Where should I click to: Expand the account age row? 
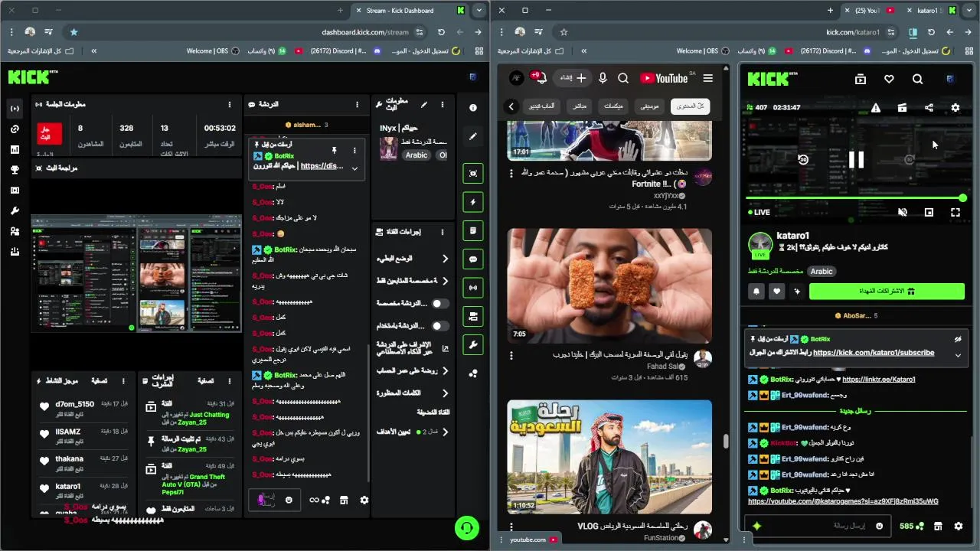pyautogui.click(x=412, y=371)
